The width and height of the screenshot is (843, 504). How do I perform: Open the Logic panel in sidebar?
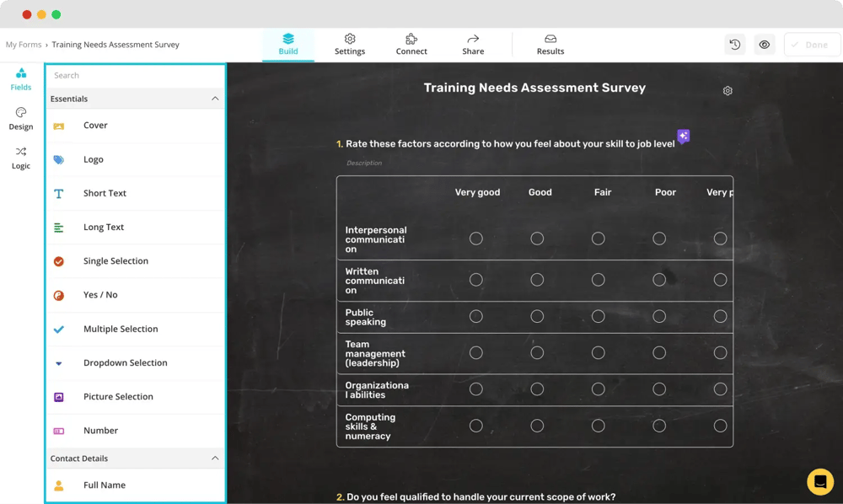(21, 158)
